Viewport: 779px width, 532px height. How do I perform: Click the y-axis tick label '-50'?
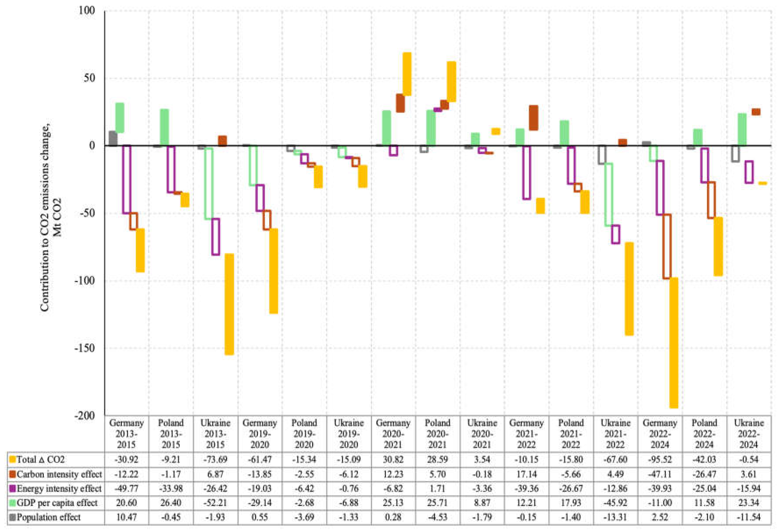88,213
